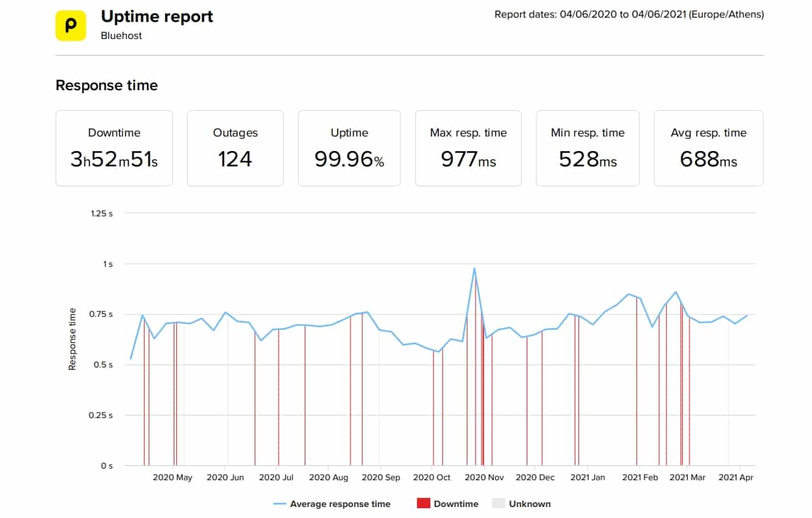Select the Avg resp. time card
Image resolution: width=812 pixels, height=518 pixels.
tap(708, 148)
